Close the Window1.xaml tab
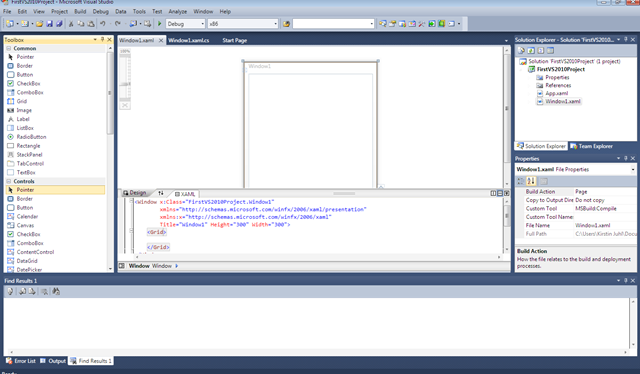 [x=161, y=40]
